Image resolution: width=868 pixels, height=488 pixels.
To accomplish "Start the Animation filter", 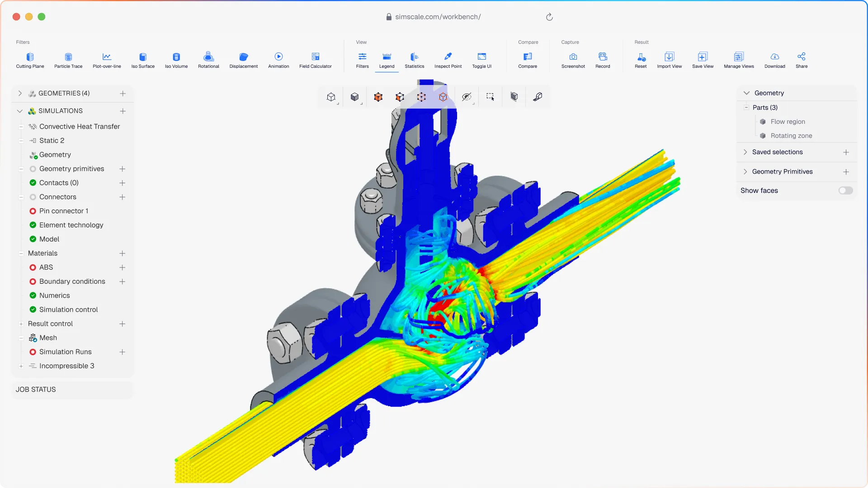I will (278, 60).
